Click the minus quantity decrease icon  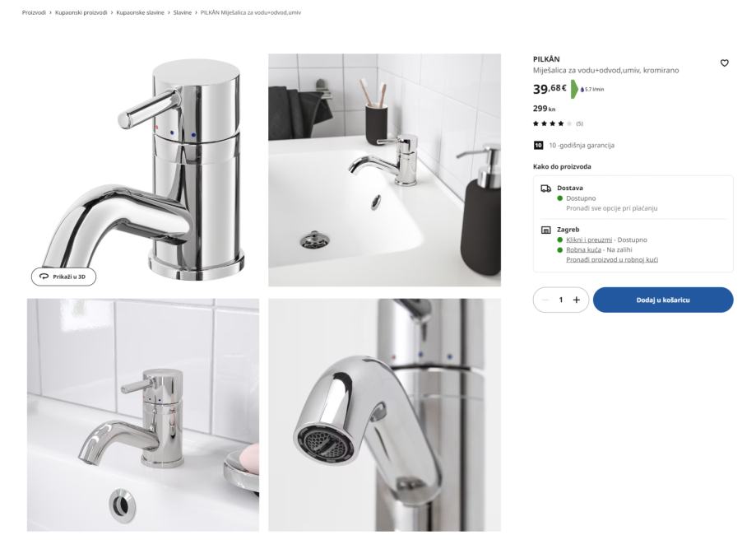click(x=545, y=300)
